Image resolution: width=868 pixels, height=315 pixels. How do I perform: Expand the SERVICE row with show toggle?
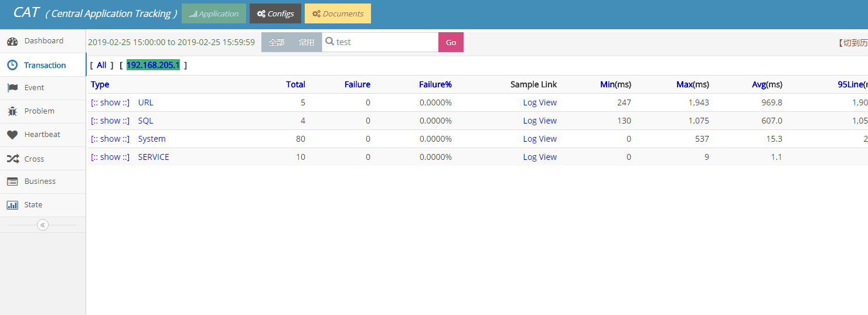tap(110, 157)
